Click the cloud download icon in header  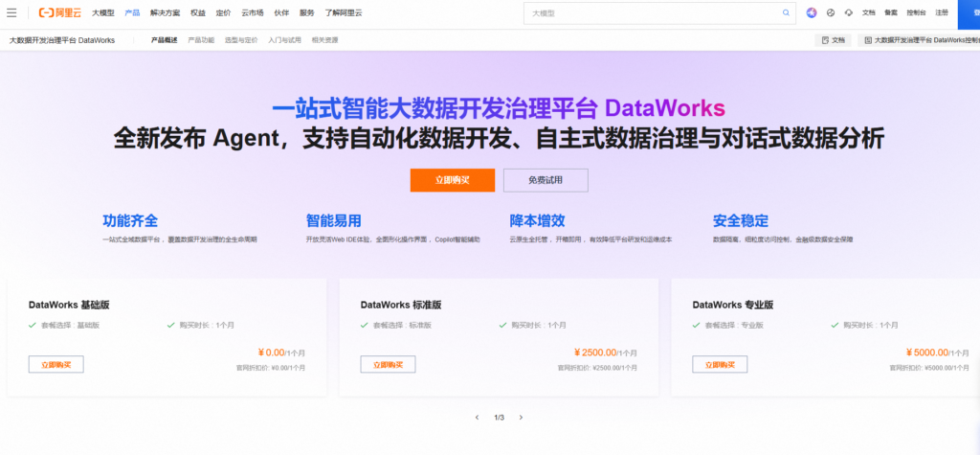pyautogui.click(x=849, y=12)
